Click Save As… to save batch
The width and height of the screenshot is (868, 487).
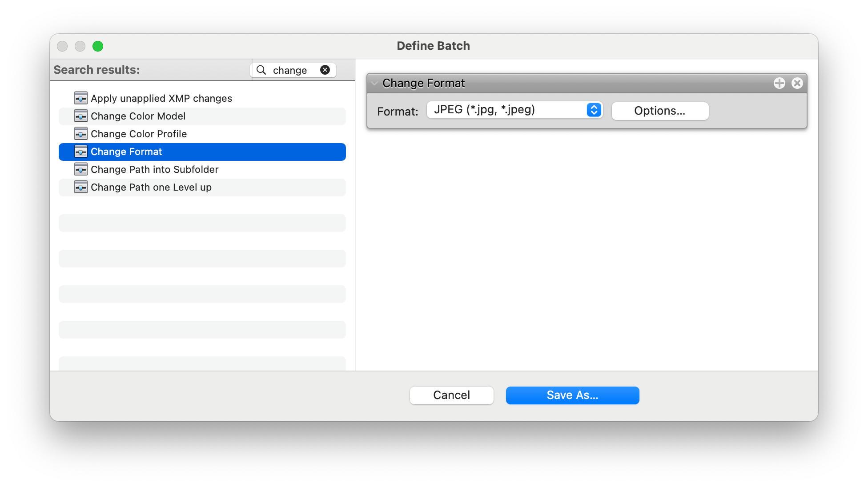pos(572,395)
